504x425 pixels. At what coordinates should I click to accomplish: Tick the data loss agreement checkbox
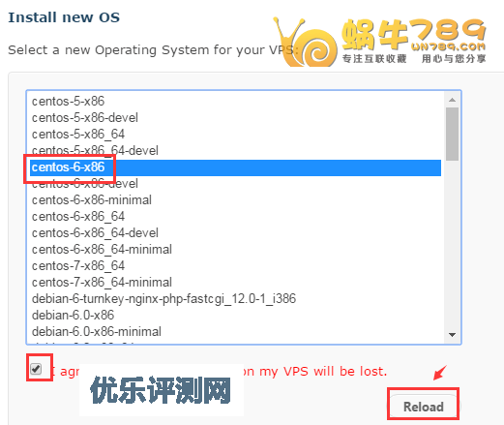(36, 369)
